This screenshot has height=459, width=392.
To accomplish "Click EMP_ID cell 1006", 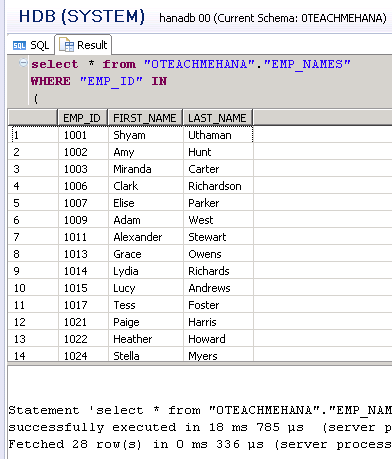I will click(x=83, y=186).
